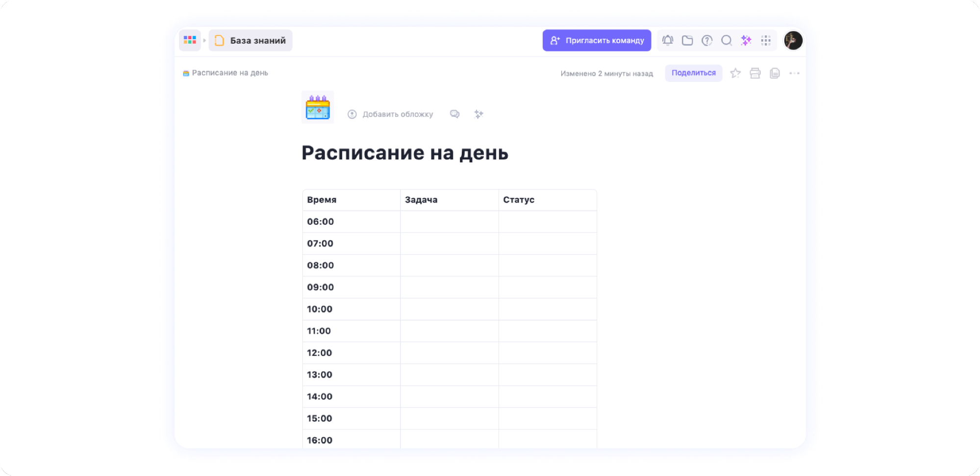Open the workspace switcher grid icon
Image resolution: width=980 pixels, height=476 pixels.
(x=189, y=40)
